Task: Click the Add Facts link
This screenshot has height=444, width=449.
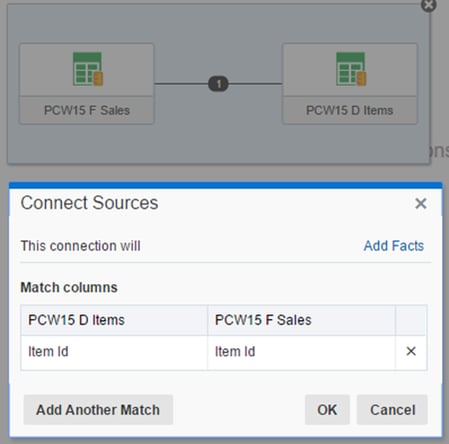Action: [x=394, y=246]
